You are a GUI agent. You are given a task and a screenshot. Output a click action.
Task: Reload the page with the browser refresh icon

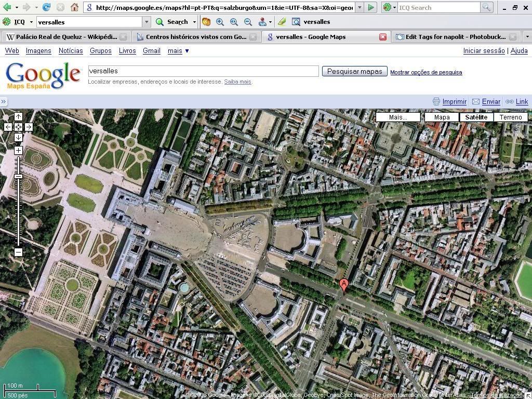[46, 7]
